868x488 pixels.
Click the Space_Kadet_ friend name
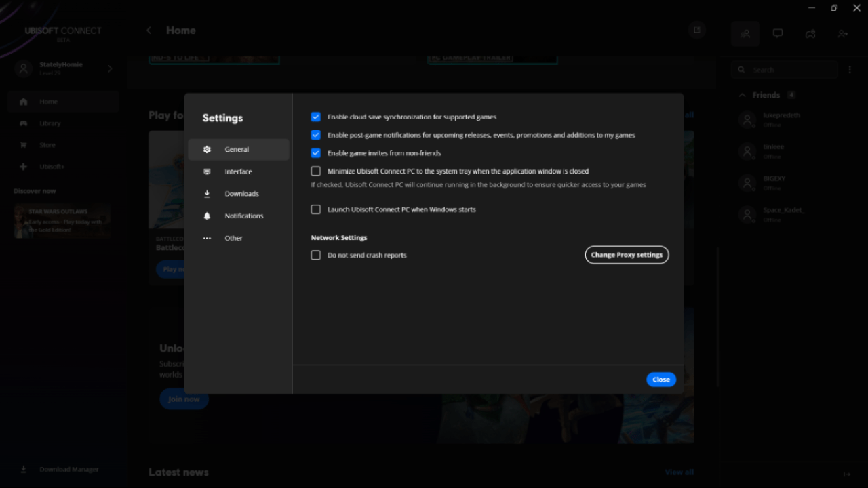783,210
